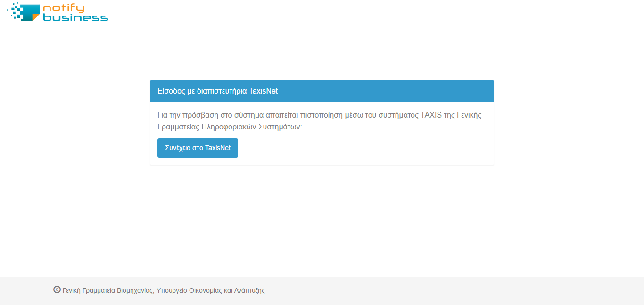Click the footer text 'Γενική Γραμματεία Βιομηχανίας'

(x=108, y=291)
